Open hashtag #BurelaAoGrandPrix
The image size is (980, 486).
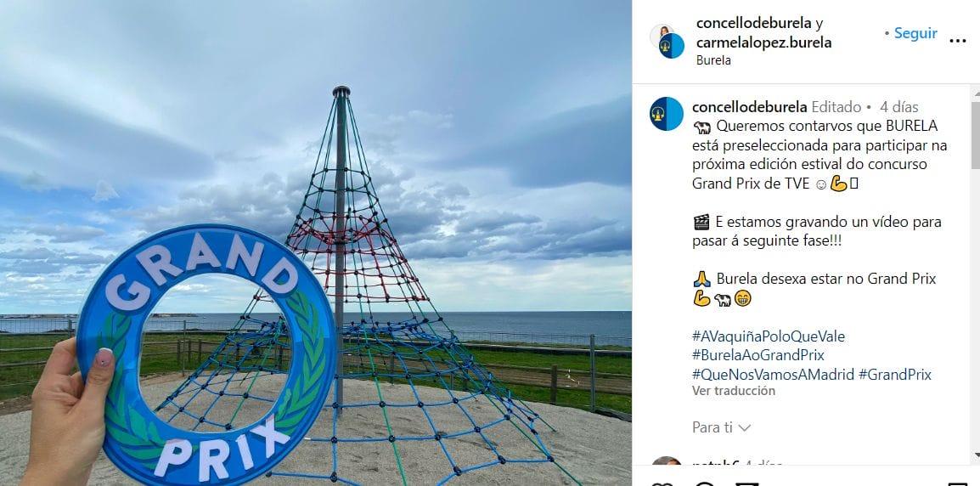pos(758,355)
